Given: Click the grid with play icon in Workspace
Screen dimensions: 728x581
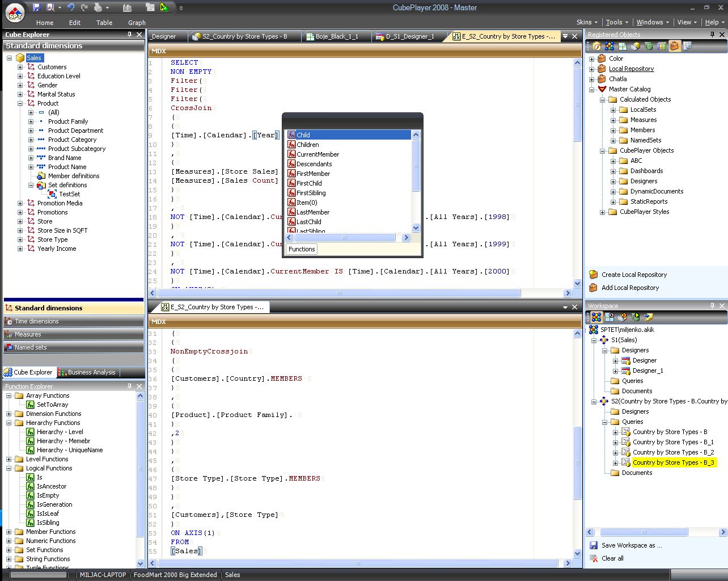Looking at the screenshot, I should pos(610,317).
